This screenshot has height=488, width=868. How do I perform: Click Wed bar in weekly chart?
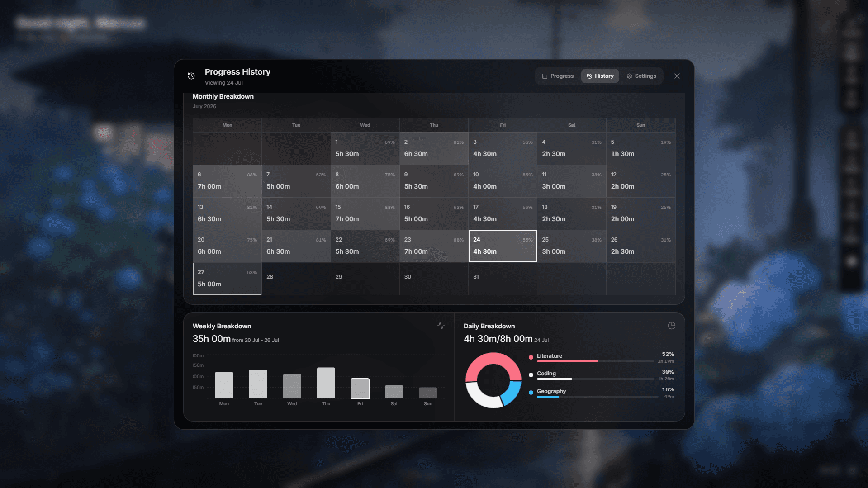click(x=292, y=386)
